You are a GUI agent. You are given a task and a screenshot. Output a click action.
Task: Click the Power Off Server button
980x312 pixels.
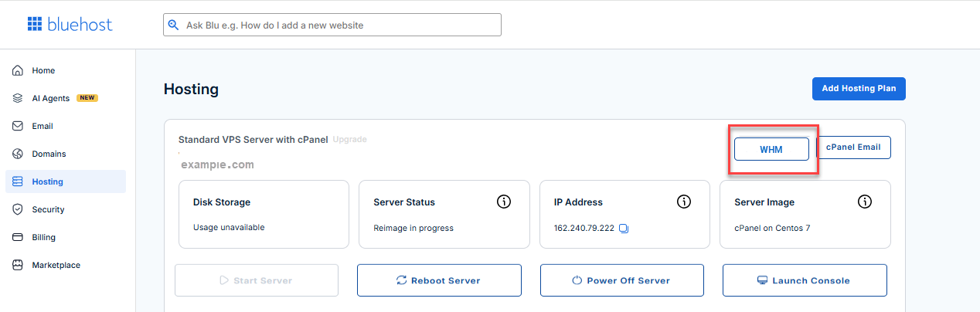click(x=622, y=280)
